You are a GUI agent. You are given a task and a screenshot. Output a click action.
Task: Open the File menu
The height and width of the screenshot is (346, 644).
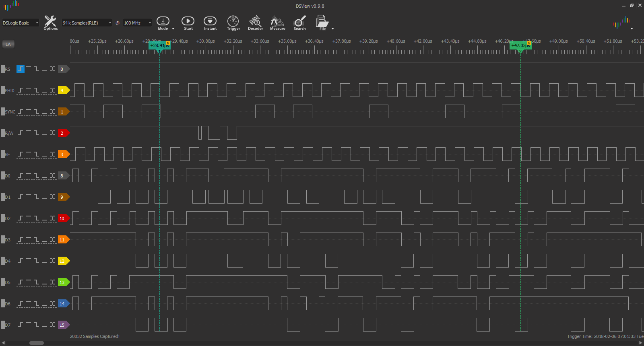coord(322,23)
